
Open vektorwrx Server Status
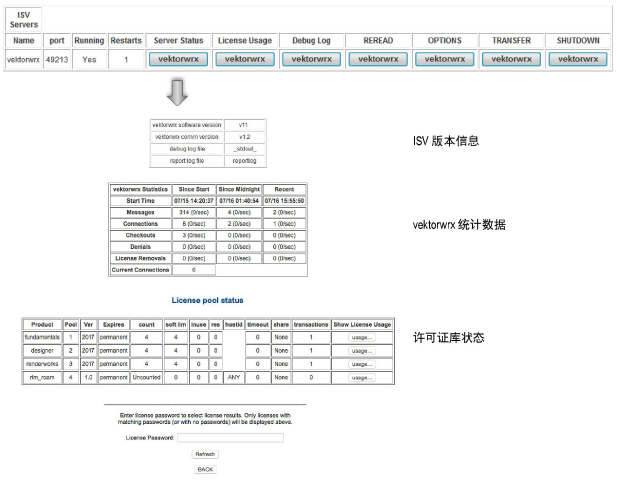178,59
